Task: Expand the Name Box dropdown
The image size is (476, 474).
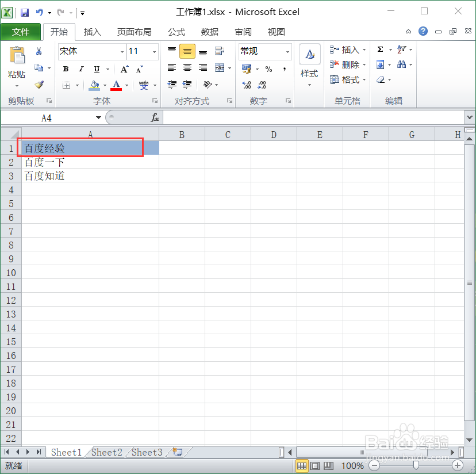Action: [98, 117]
